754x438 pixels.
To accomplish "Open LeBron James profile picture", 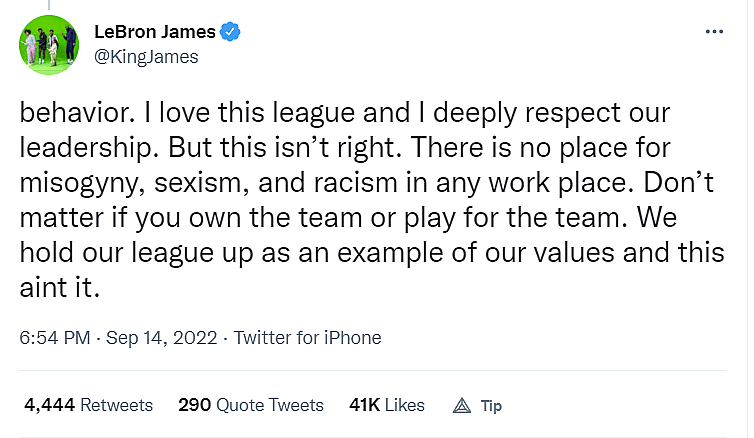I will (x=48, y=46).
